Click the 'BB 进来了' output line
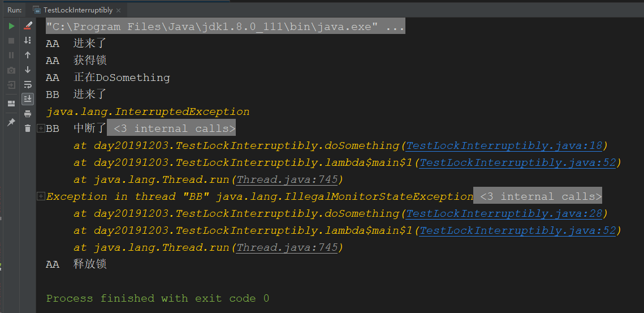644x313 pixels. click(x=76, y=95)
